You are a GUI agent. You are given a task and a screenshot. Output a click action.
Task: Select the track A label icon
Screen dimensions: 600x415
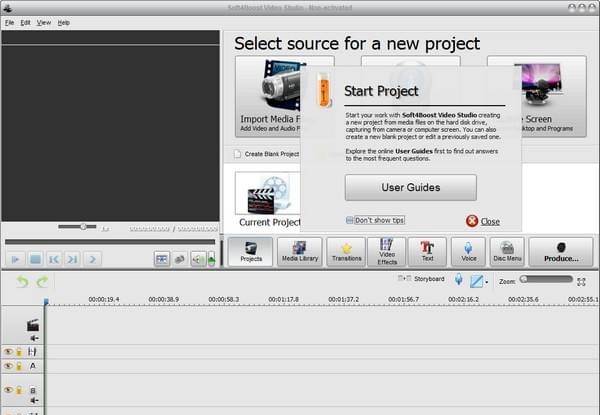[x=33, y=366]
